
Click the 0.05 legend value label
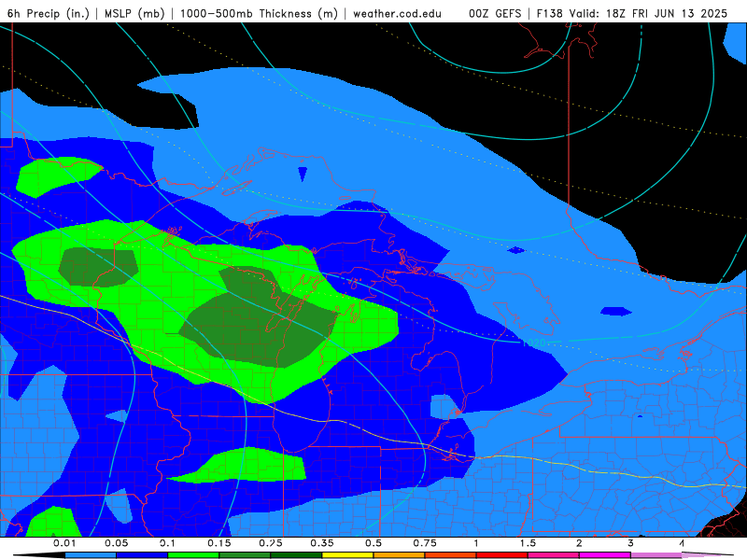pyautogui.click(x=116, y=543)
